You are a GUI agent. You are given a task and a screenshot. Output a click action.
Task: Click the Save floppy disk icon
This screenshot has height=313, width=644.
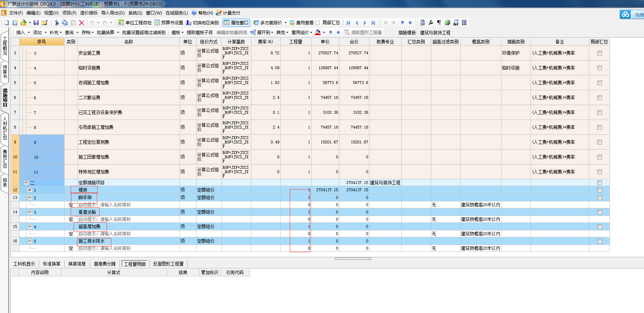point(36,22)
